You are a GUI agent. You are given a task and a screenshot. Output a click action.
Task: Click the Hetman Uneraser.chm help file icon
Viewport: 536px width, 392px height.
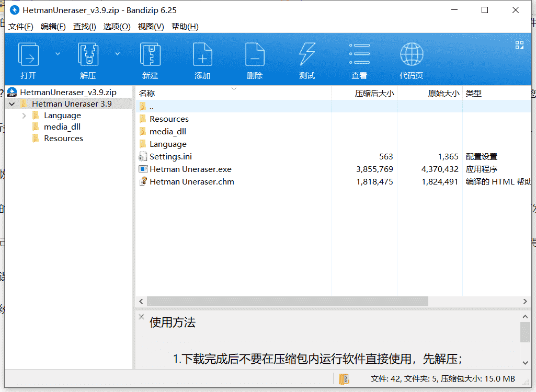(x=143, y=181)
